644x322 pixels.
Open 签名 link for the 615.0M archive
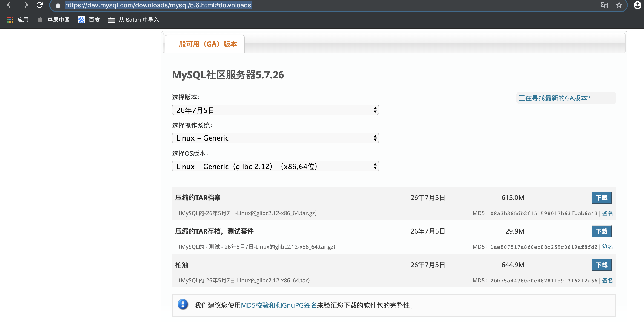[607, 213]
